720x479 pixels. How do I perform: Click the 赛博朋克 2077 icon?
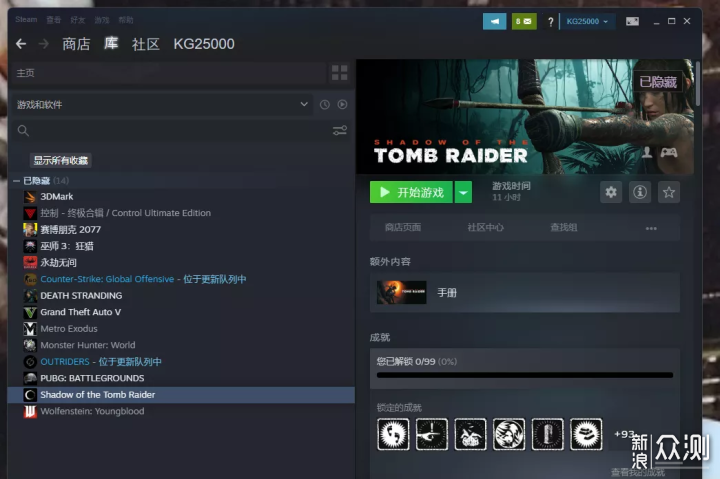pos(30,230)
